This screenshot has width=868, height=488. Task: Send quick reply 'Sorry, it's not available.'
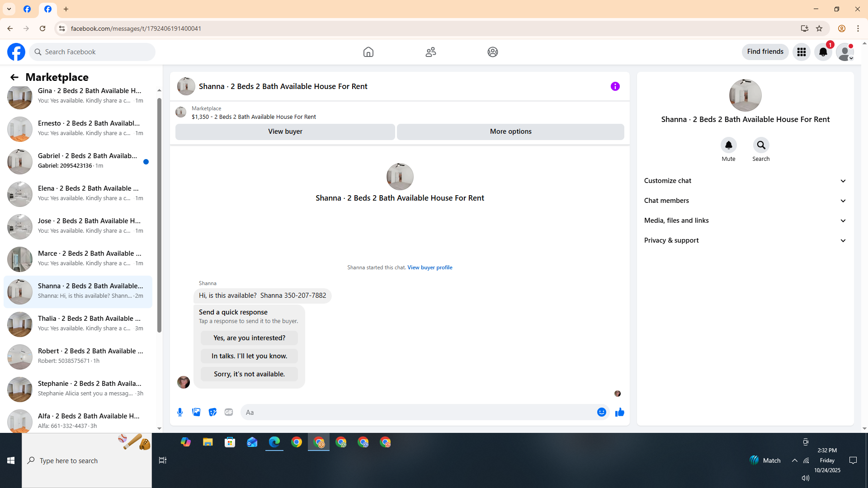click(249, 374)
